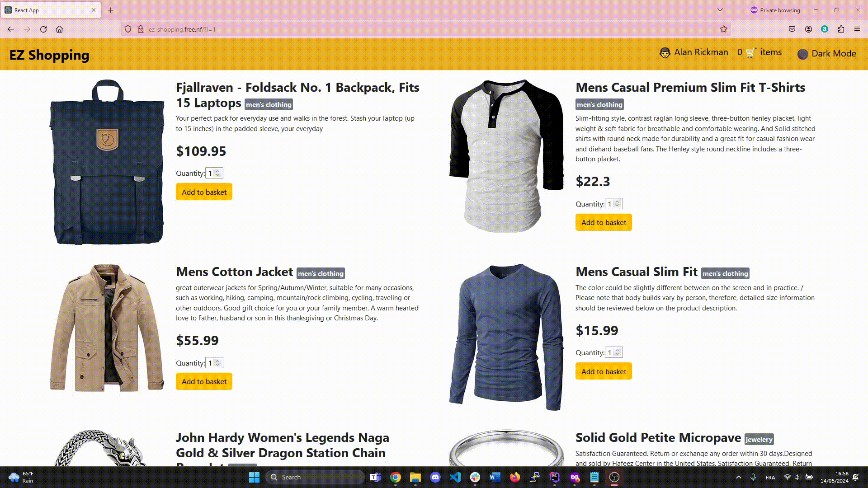Open Google Chrome from taskbar
Screen dimensions: 868x488
(x=396, y=477)
